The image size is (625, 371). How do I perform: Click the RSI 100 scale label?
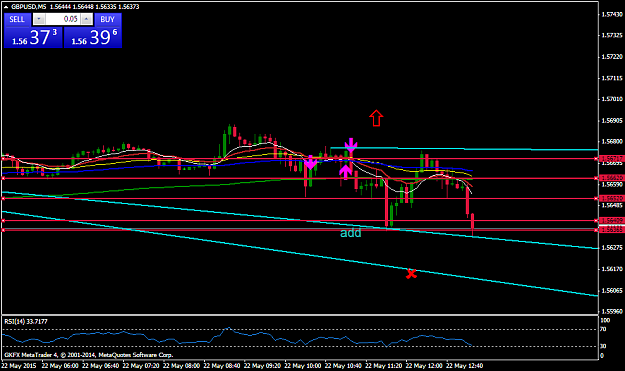coord(605,320)
